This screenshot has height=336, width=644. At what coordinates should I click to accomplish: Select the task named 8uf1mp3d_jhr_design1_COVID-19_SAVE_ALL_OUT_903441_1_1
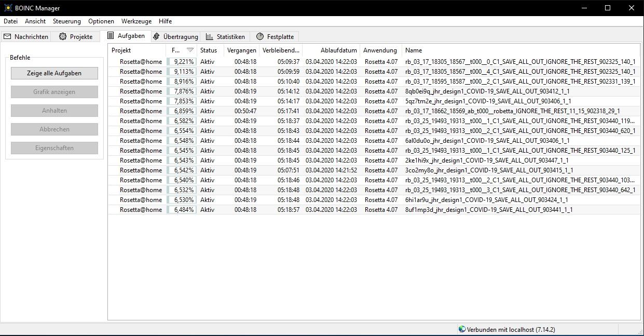click(x=489, y=210)
